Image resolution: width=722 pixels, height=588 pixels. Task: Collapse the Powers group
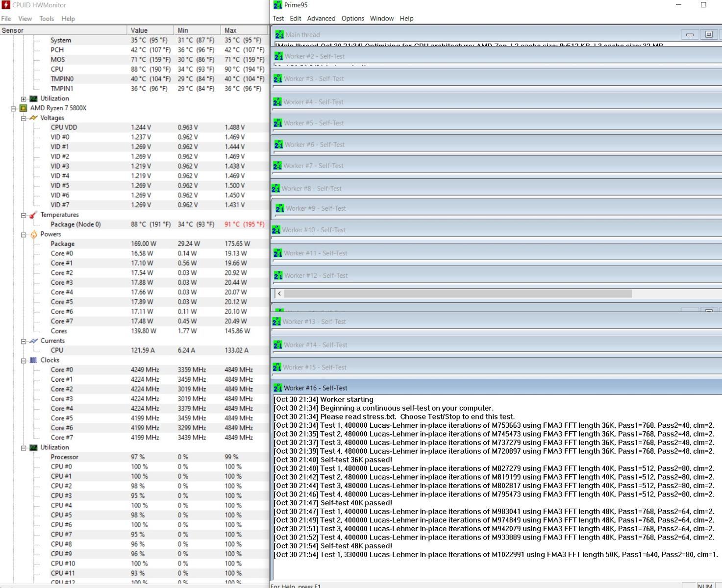(x=24, y=235)
